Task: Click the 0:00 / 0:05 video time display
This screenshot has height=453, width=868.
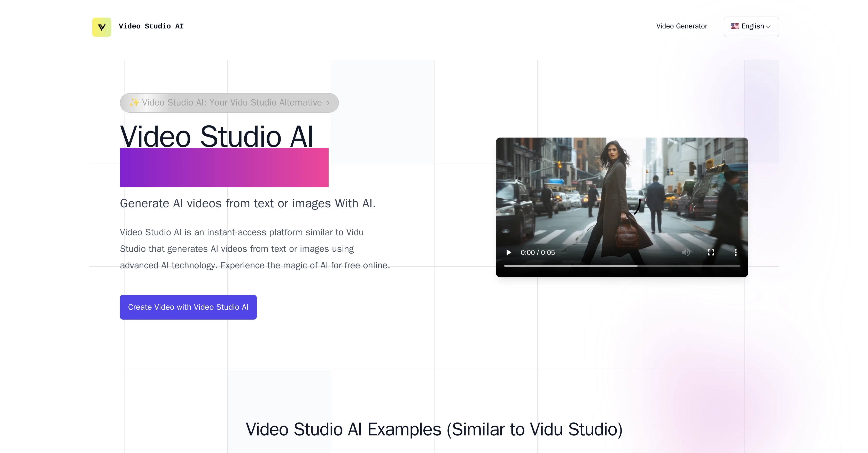Action: tap(537, 253)
